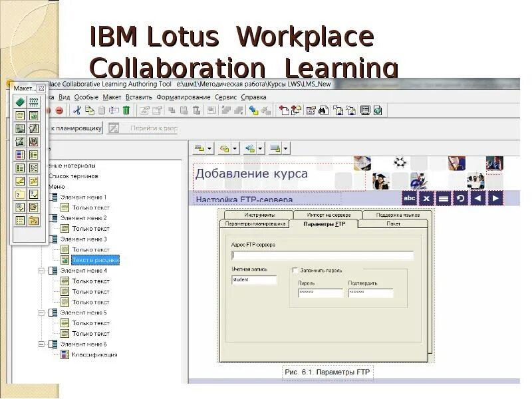Click the Rename field icon in toolbar
The width and height of the screenshot is (532, 399).
tap(114, 110)
